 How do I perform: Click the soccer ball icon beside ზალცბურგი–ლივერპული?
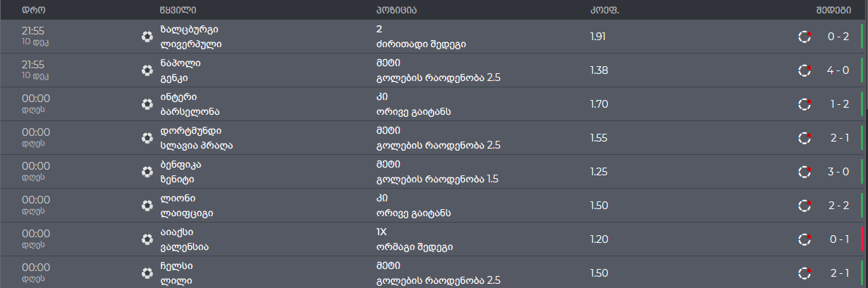point(147,37)
